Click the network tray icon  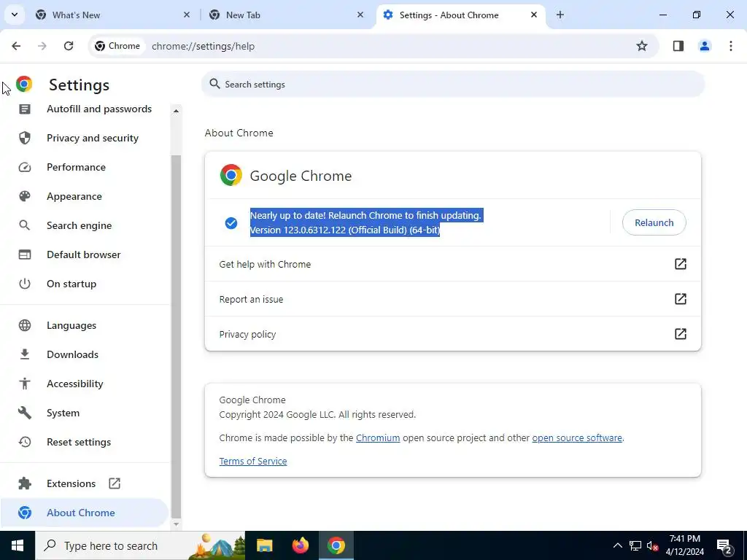point(635,545)
